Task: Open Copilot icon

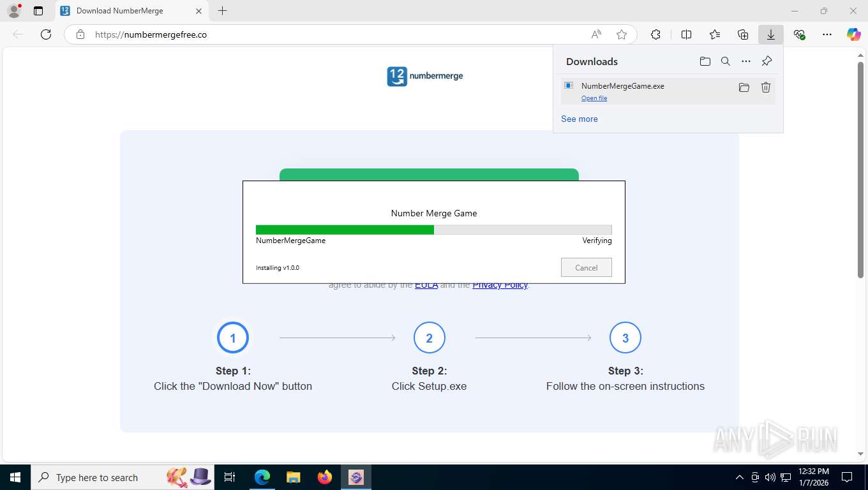Action: pos(854,34)
